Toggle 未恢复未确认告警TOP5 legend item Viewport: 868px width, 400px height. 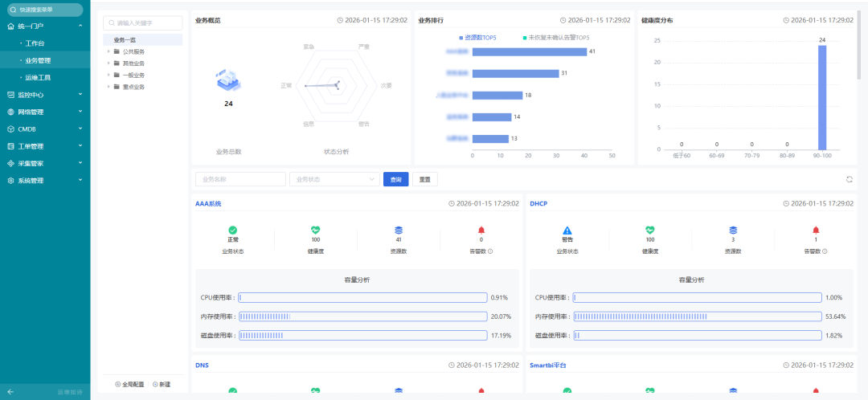coord(555,38)
